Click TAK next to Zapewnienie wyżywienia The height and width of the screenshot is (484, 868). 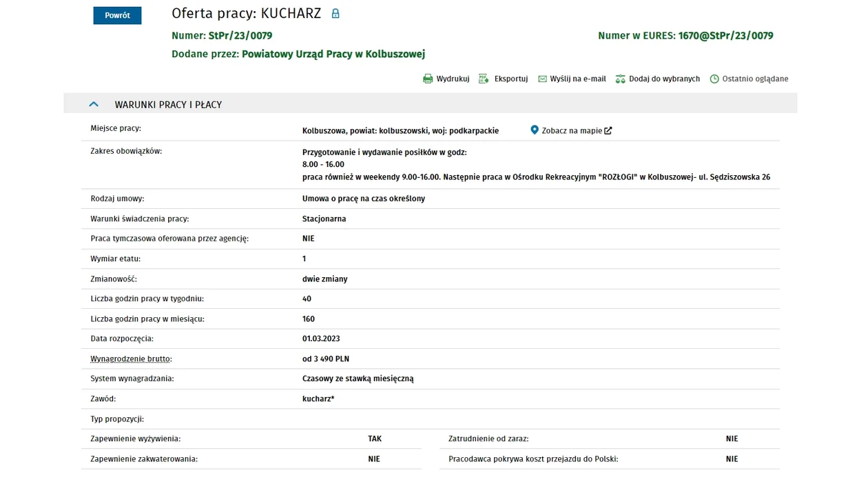(x=375, y=438)
